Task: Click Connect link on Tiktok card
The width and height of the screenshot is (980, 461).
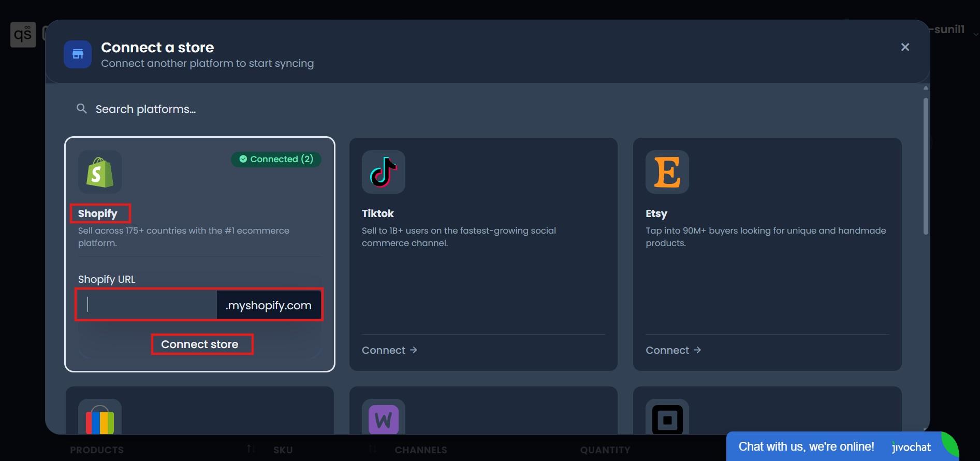Action: tap(389, 350)
